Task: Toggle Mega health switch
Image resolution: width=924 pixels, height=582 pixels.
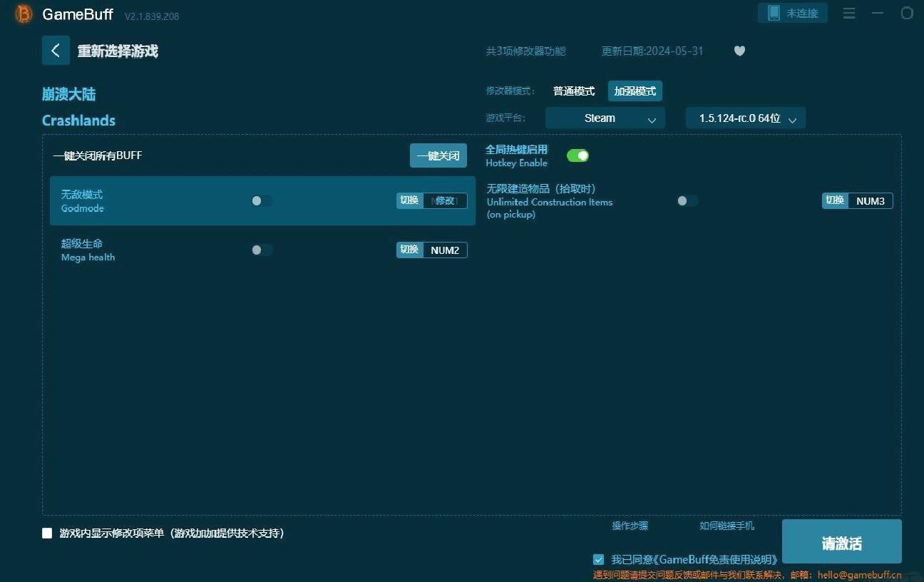Action: [x=262, y=250]
